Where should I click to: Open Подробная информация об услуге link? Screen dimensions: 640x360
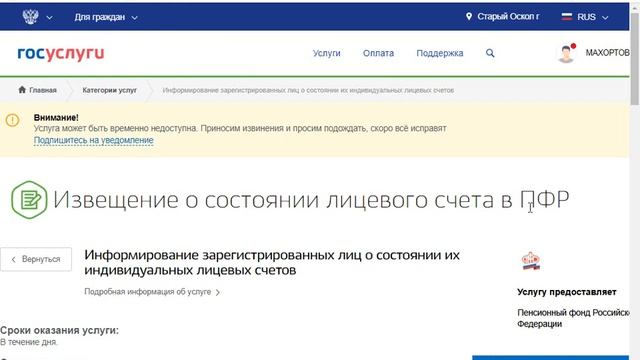click(148, 292)
